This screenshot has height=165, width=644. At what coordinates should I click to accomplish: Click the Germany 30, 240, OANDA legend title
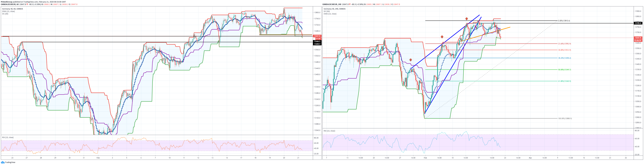335,9
